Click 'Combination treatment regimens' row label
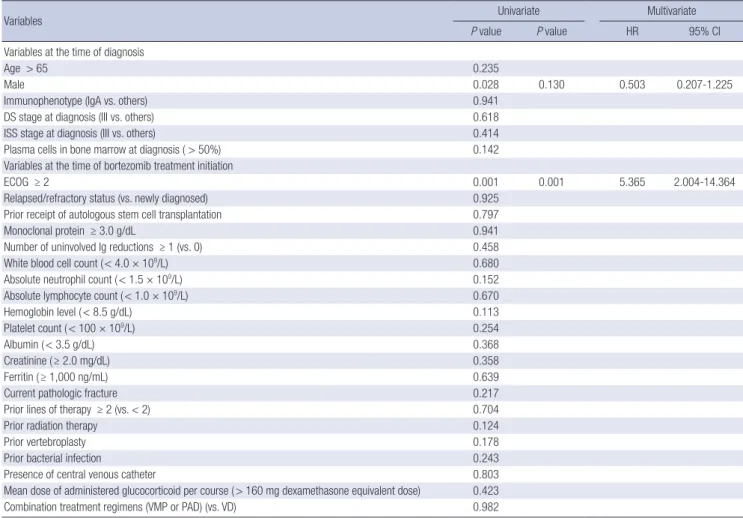 click(x=119, y=507)
